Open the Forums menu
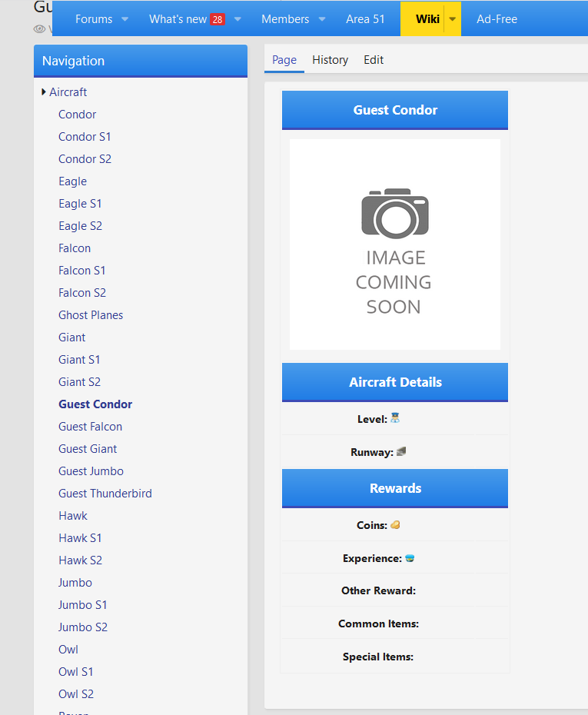 click(94, 19)
